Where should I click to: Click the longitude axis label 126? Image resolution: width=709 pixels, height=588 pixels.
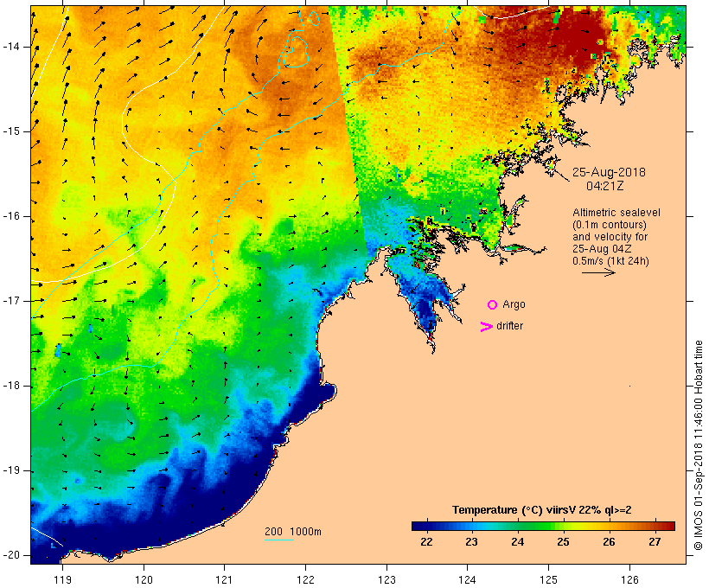pyautogui.click(x=629, y=579)
